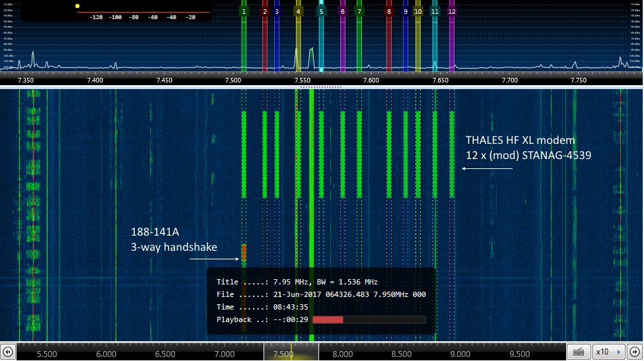Click the Time value 08:43:35
644x361 pixels.
point(291,307)
